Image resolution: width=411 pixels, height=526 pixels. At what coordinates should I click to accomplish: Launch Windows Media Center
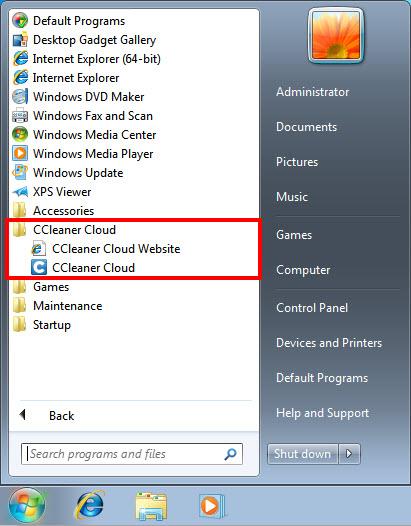tap(84, 135)
